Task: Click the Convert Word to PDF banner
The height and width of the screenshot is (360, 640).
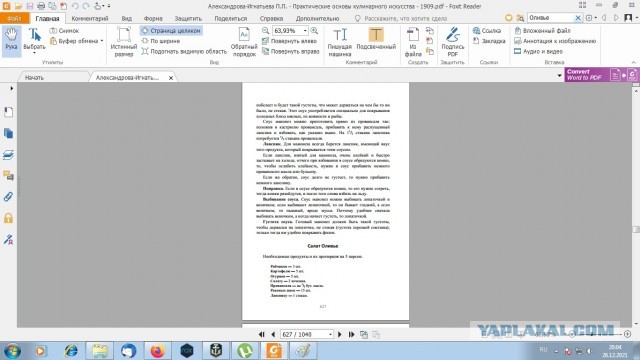Action: click(x=602, y=75)
